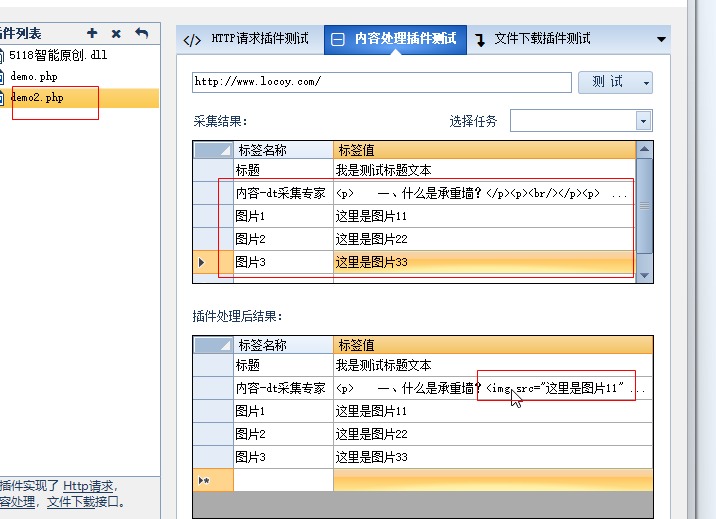Open the 文件下载插件测试 tab

tap(533, 39)
